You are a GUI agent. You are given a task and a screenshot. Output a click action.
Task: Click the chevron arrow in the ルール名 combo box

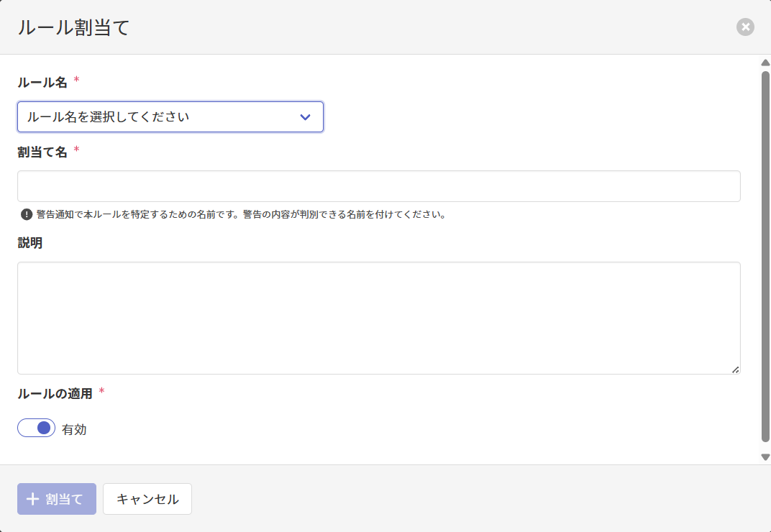click(x=305, y=117)
